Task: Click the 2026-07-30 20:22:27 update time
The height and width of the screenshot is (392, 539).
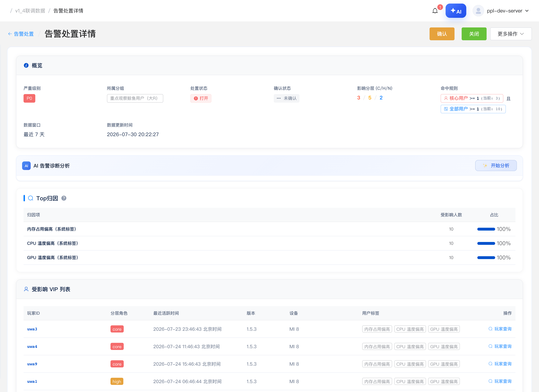Action: coord(133,135)
